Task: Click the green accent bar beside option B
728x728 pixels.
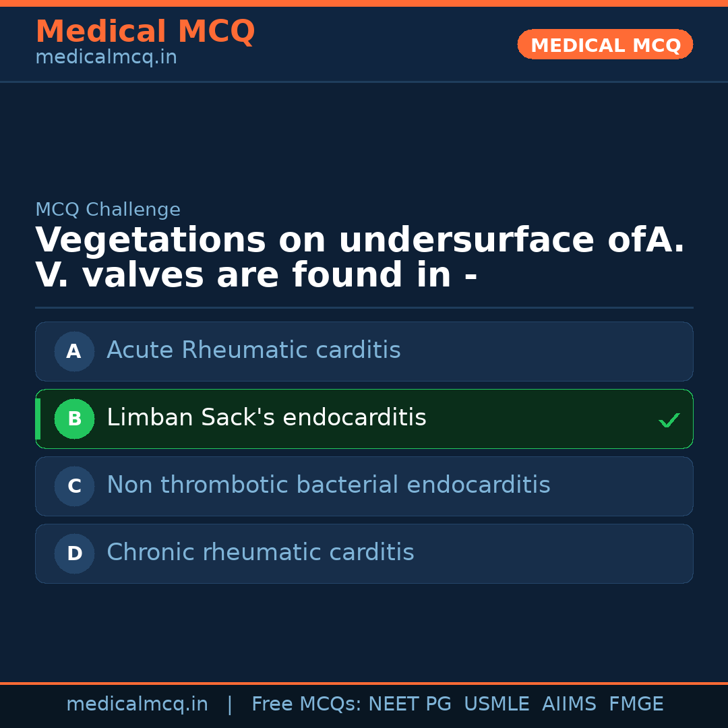Action: 37,419
